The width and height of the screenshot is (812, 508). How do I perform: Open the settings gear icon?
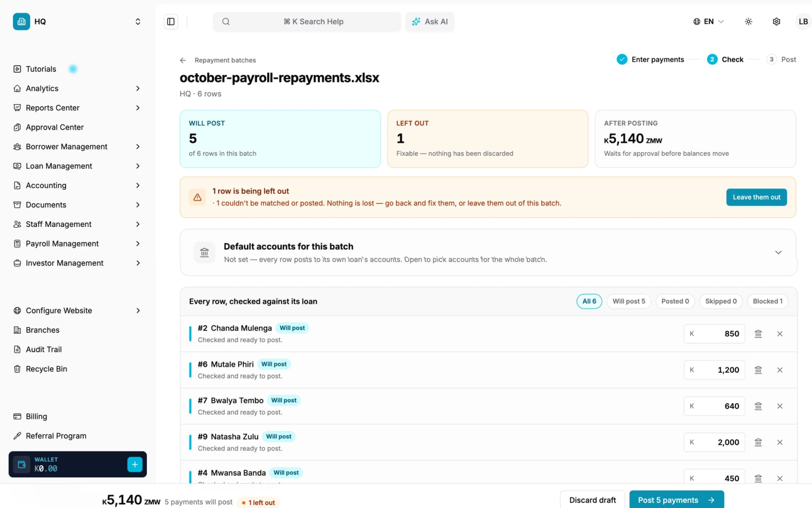[776, 22]
